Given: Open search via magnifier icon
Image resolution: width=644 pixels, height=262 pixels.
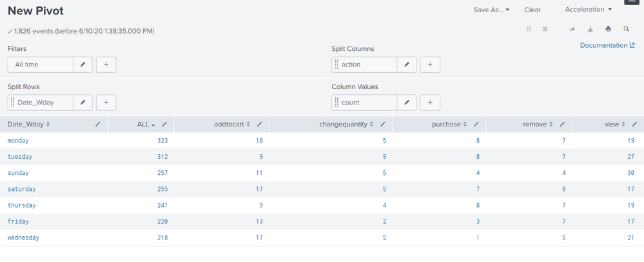Looking at the screenshot, I should point(626,29).
